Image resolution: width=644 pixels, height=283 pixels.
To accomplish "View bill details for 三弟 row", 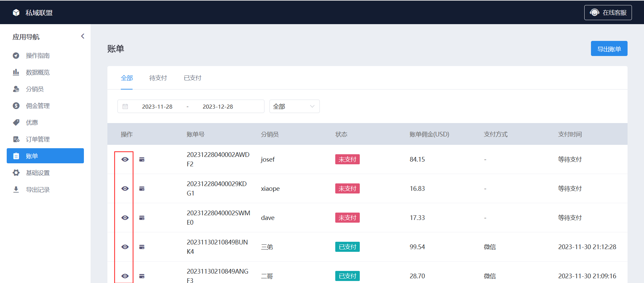I will point(125,247).
